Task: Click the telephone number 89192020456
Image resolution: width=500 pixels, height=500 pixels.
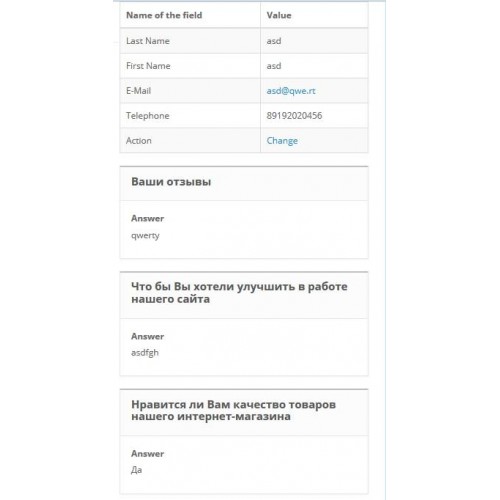Action: pyautogui.click(x=294, y=116)
